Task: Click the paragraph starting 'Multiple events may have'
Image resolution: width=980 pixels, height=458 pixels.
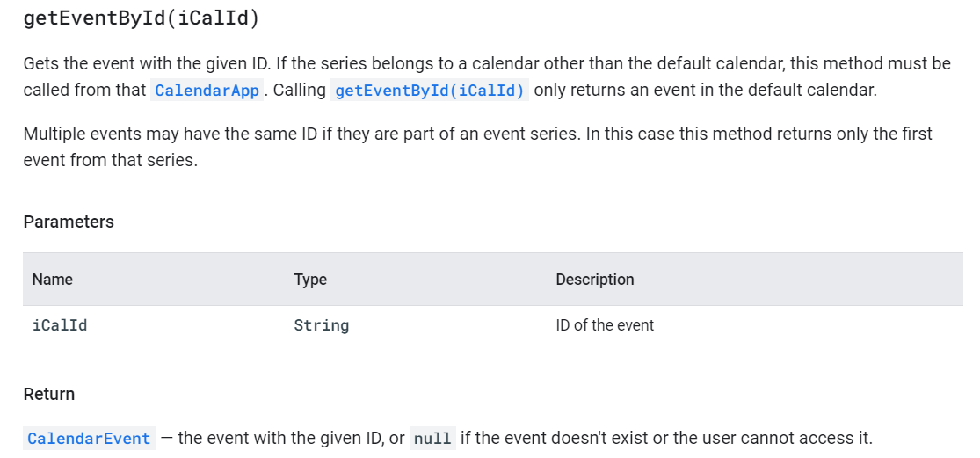Action: (x=477, y=146)
